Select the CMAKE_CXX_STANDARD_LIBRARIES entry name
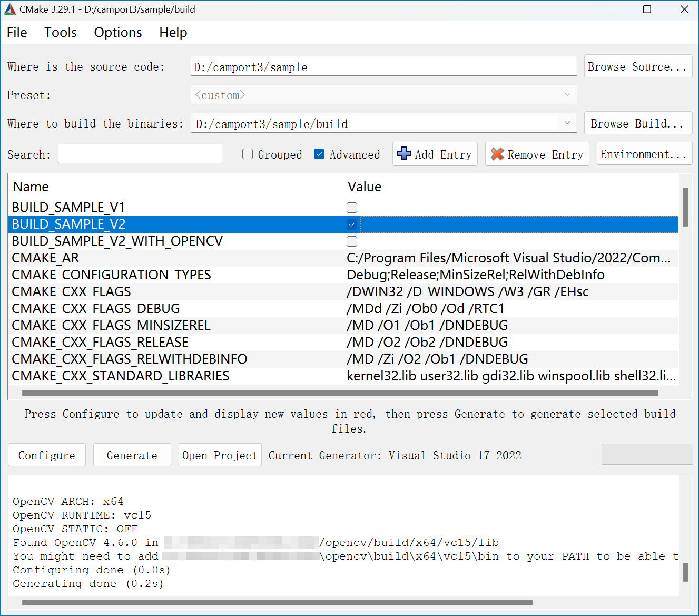Screen dimensions: 699x616 click(x=121, y=376)
